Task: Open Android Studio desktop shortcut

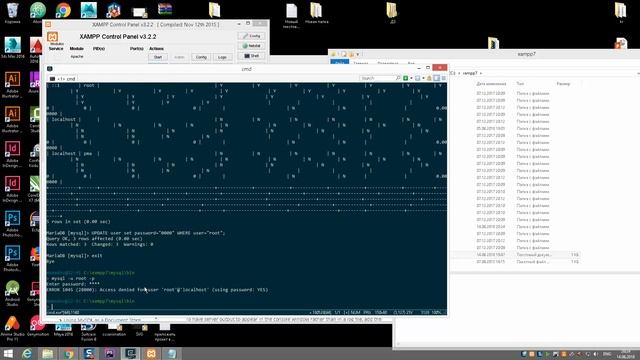Action: (12, 293)
